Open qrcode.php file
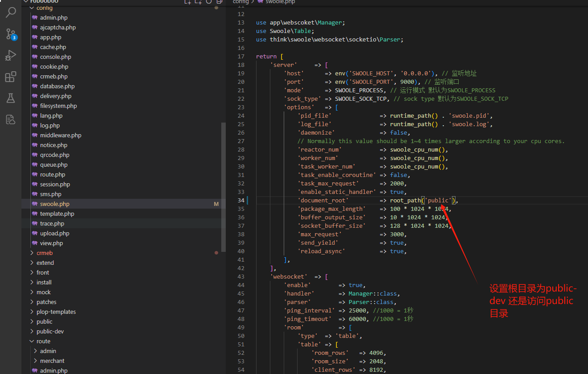Image resolution: width=588 pixels, height=374 pixels. [55, 155]
